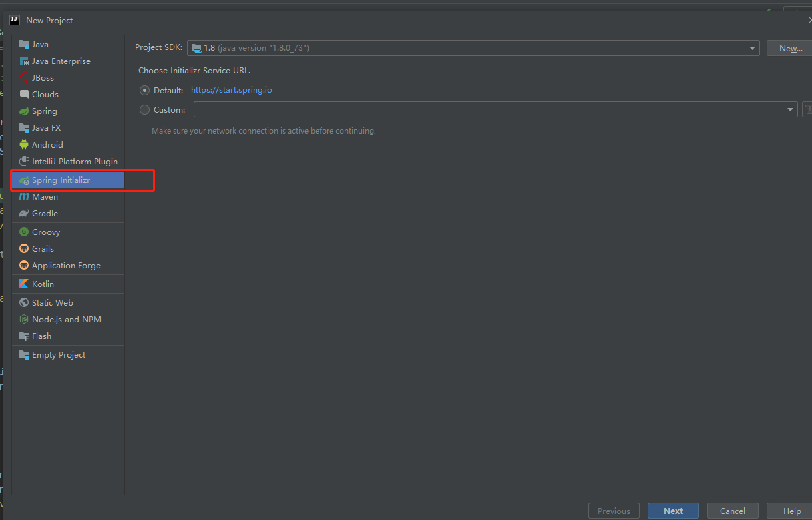812x520 pixels.
Task: Select the Node.js and NPM icon
Action: coord(24,320)
